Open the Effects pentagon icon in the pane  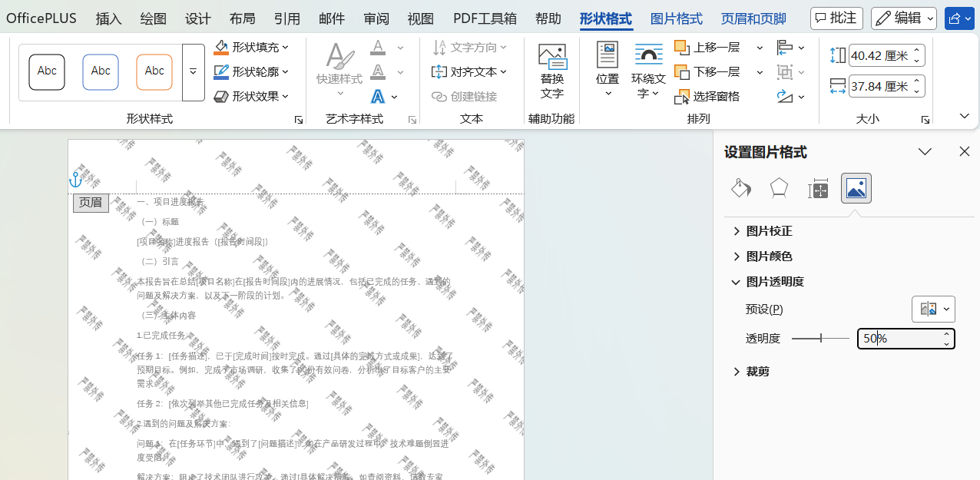tap(779, 187)
